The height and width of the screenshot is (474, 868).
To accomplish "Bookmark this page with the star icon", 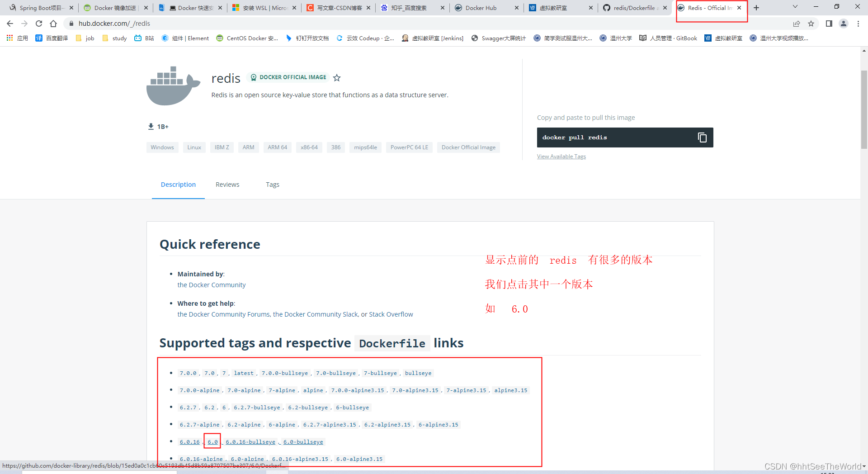I will (x=811, y=24).
